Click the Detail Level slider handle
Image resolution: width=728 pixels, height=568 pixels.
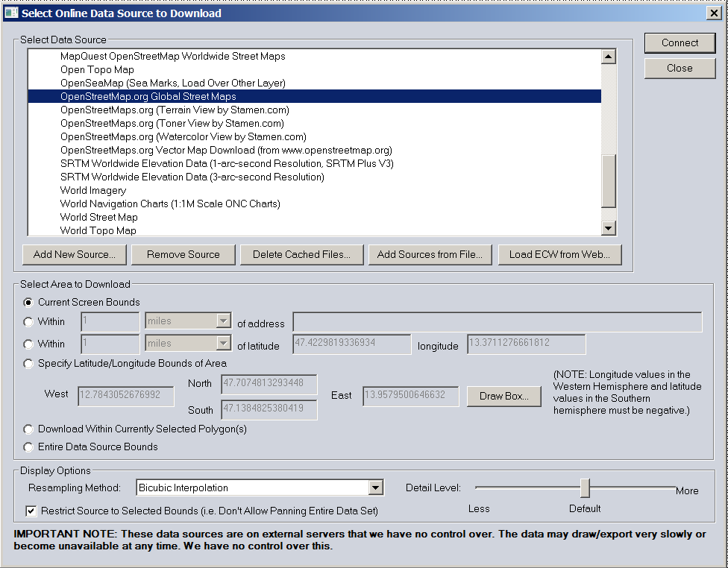click(585, 488)
